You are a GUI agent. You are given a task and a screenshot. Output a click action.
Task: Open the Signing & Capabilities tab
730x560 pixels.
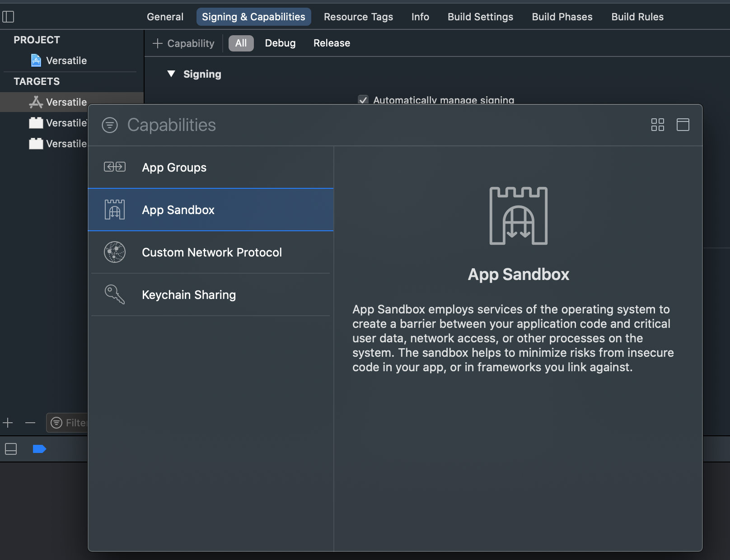coord(253,17)
